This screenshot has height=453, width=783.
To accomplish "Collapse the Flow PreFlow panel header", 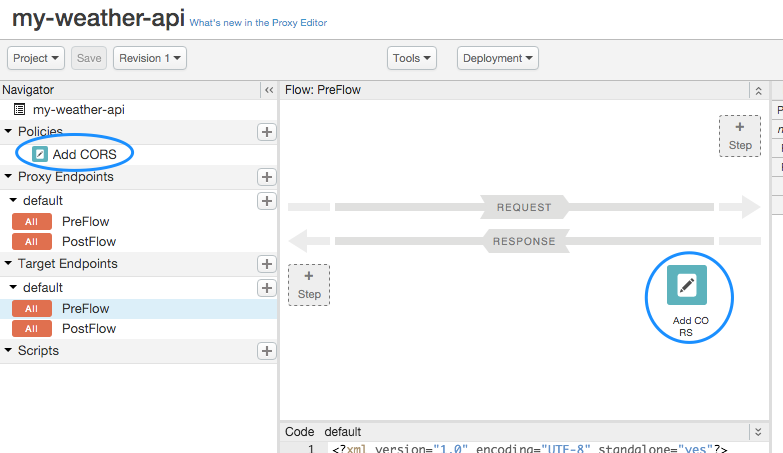I will pyautogui.click(x=758, y=90).
